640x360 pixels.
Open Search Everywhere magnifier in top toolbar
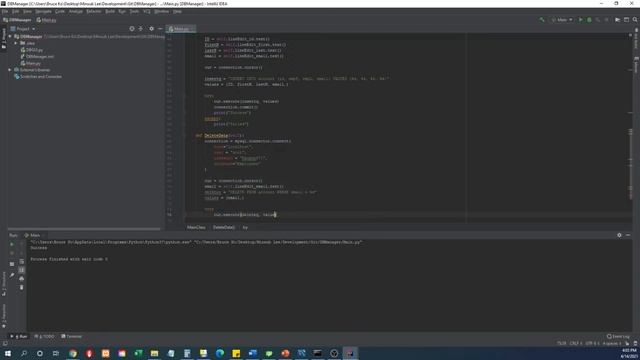[x=635, y=20]
